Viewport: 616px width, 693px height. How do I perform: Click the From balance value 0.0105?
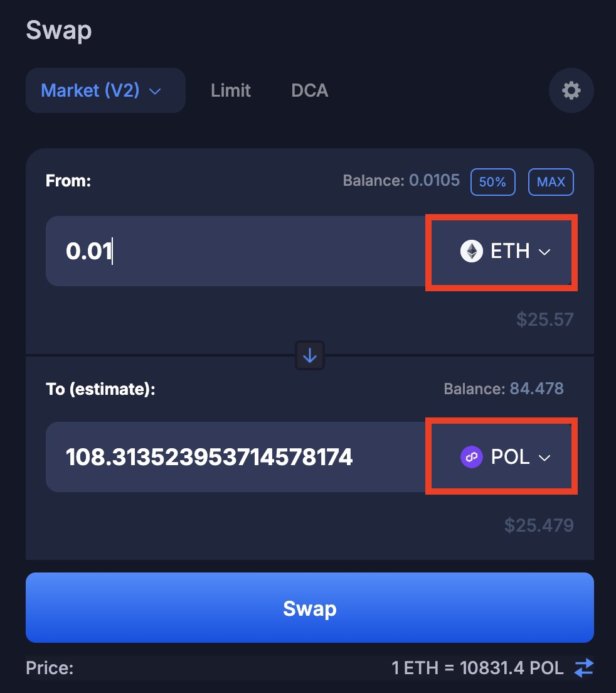click(434, 180)
